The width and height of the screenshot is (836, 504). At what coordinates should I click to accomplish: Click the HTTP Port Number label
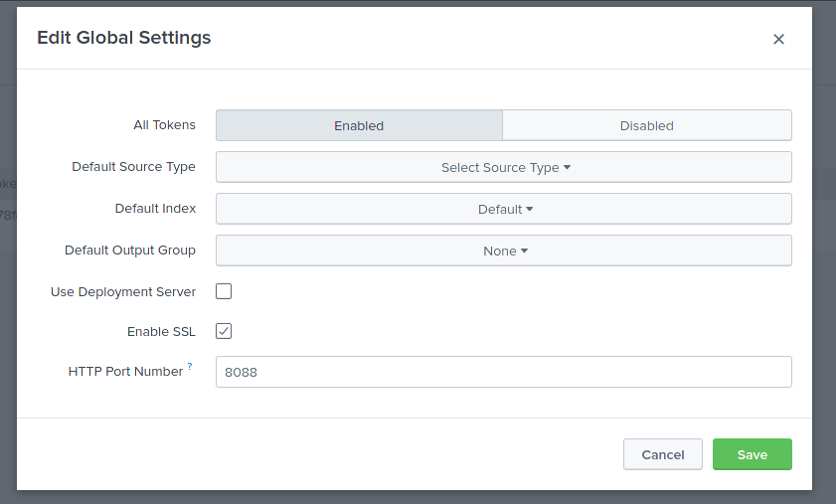(125, 372)
